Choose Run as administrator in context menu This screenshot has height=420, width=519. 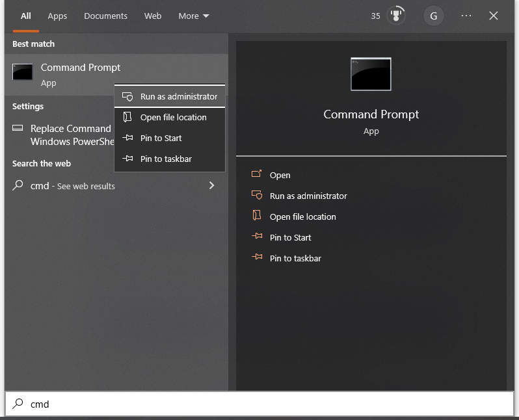coord(170,96)
